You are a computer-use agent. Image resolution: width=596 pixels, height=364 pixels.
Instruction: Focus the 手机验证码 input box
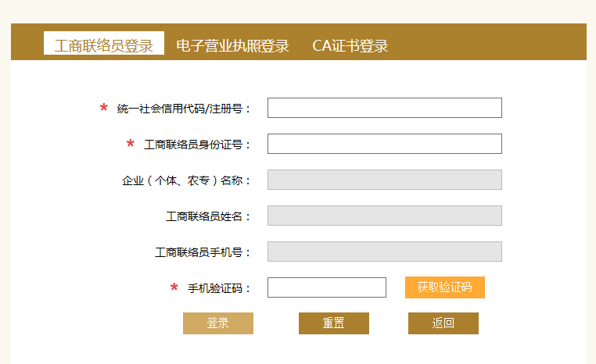tap(327, 287)
